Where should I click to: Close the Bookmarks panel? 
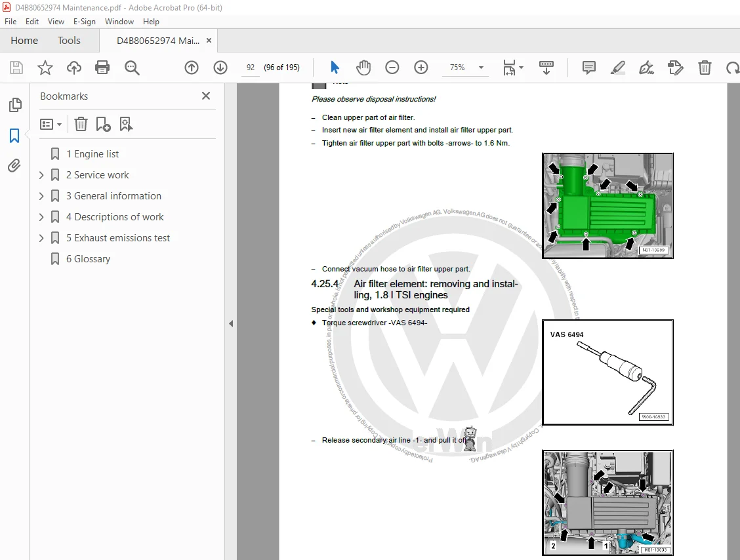[x=206, y=96]
